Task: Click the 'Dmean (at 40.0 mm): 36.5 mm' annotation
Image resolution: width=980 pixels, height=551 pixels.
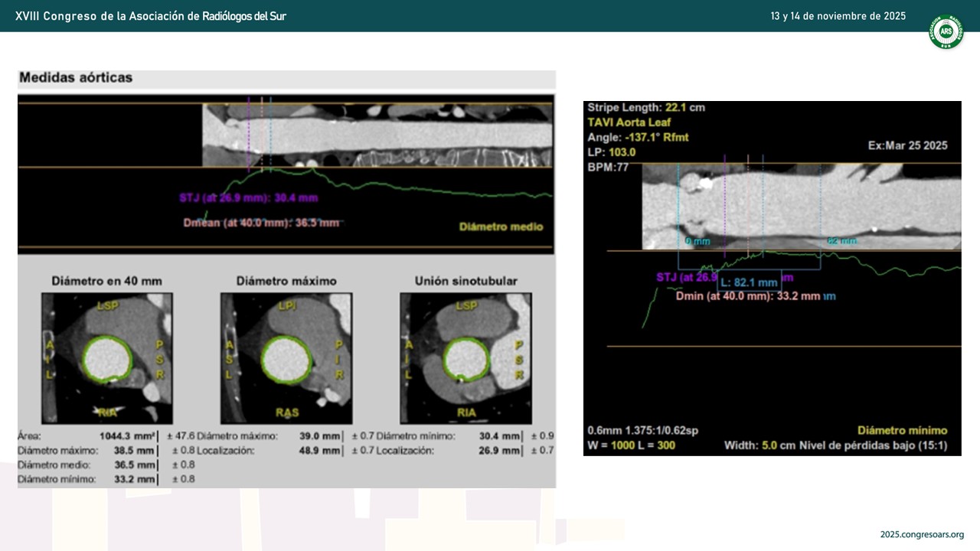Action: (261, 223)
